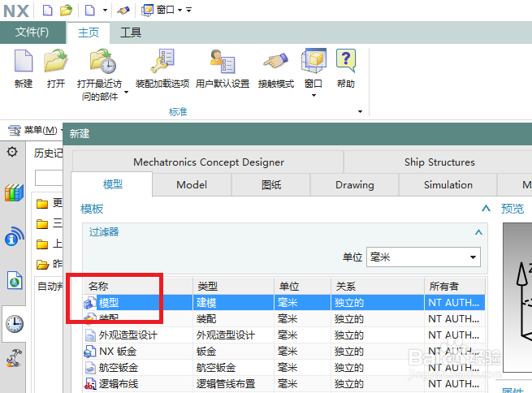Image resolution: width=532 pixels, height=393 pixels.
Task: Select the 逻辑布线 template row
Action: coord(284,384)
